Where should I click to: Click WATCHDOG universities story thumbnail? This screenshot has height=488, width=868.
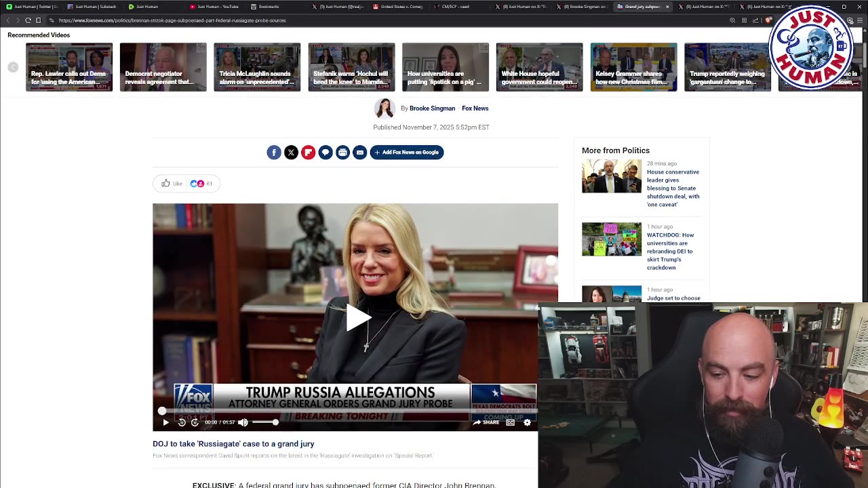[612, 239]
